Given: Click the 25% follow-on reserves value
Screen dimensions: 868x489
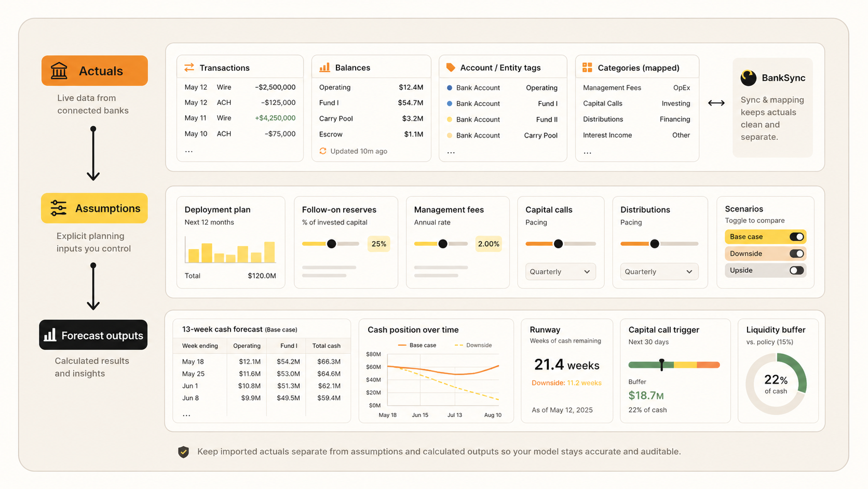Looking at the screenshot, I should (379, 244).
